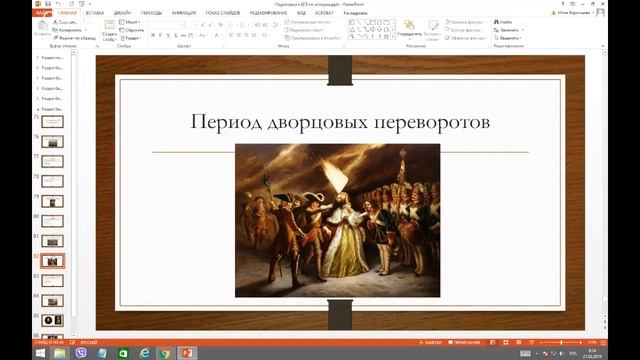The image size is (640, 360).
Task: Select the star shape in shapes gallery
Action: (x=386, y=37)
